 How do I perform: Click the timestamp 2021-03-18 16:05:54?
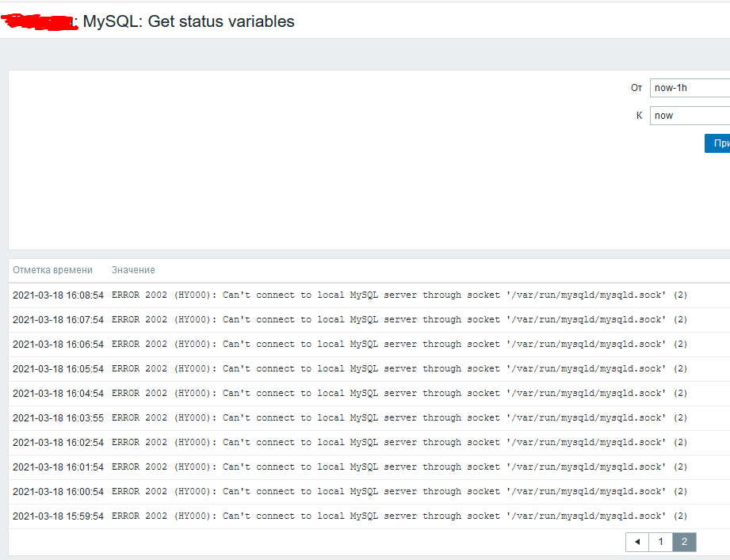click(58, 369)
